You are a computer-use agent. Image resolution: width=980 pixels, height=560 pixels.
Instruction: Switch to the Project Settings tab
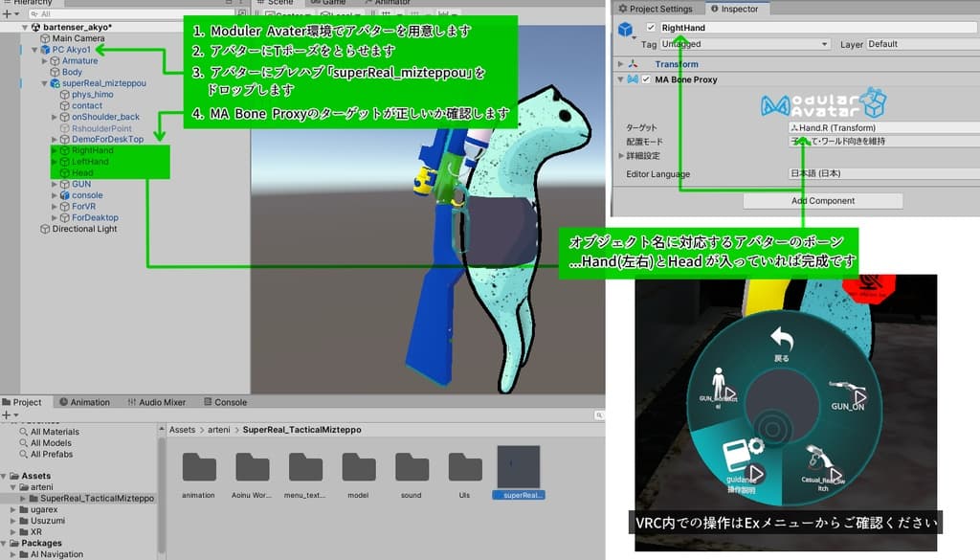click(656, 9)
